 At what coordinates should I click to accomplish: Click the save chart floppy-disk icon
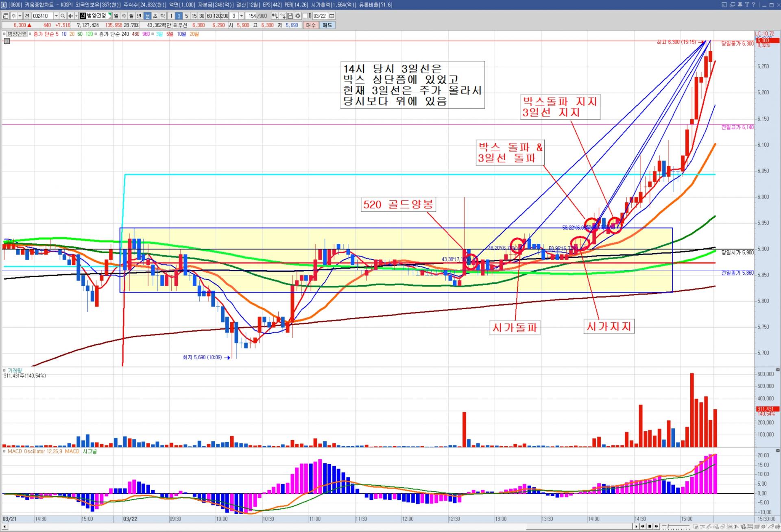coord(290,16)
